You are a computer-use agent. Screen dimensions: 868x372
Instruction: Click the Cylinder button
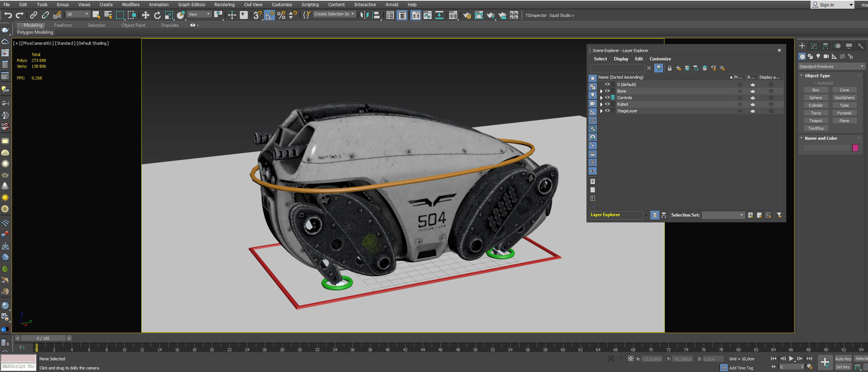(x=816, y=105)
